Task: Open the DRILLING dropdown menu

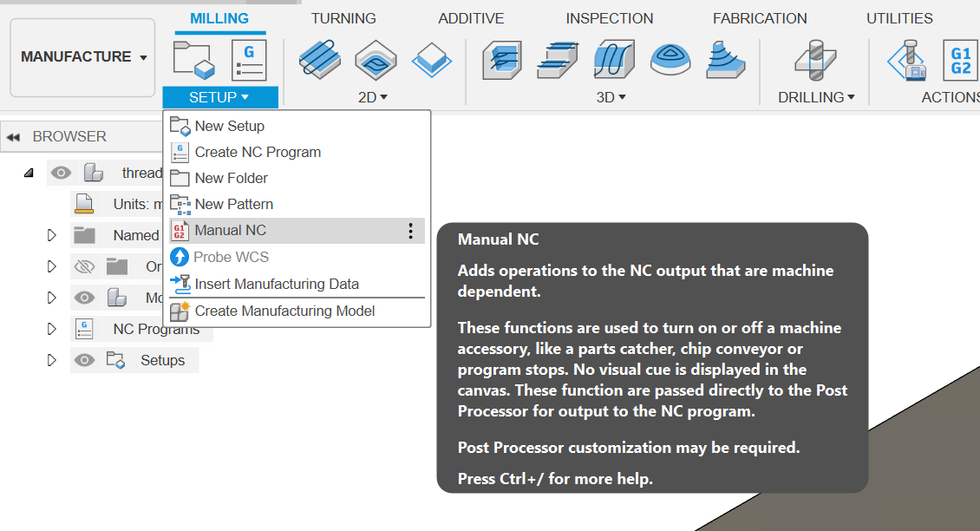Action: 816,97
